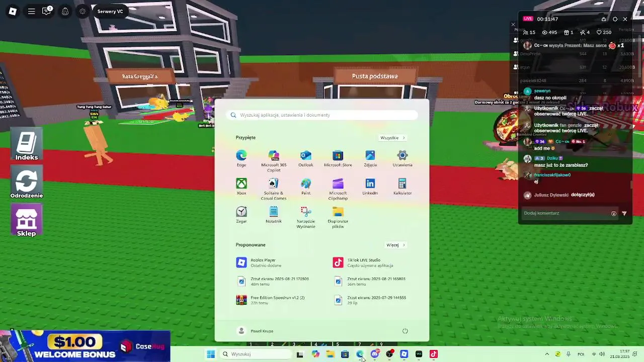Open Edge from pinned apps

tap(242, 158)
